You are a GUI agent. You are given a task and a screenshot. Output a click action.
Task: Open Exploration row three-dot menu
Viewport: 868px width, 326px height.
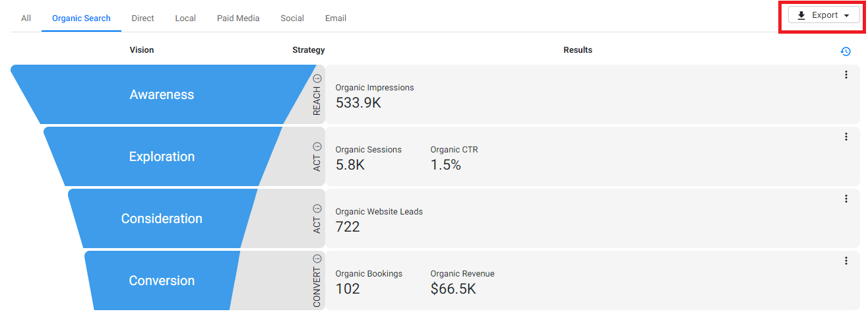coord(846,137)
